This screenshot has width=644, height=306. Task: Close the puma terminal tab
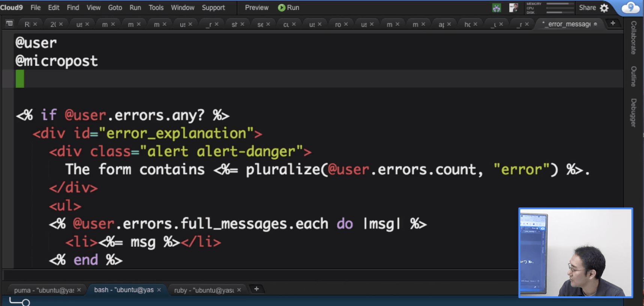pos(79,290)
